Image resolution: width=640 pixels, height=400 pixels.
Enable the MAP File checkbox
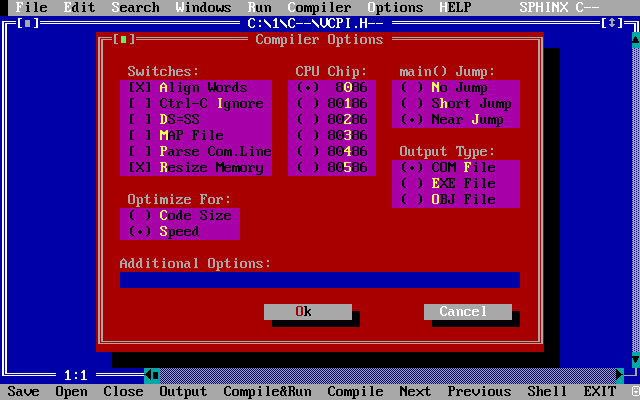pyautogui.click(x=196, y=136)
